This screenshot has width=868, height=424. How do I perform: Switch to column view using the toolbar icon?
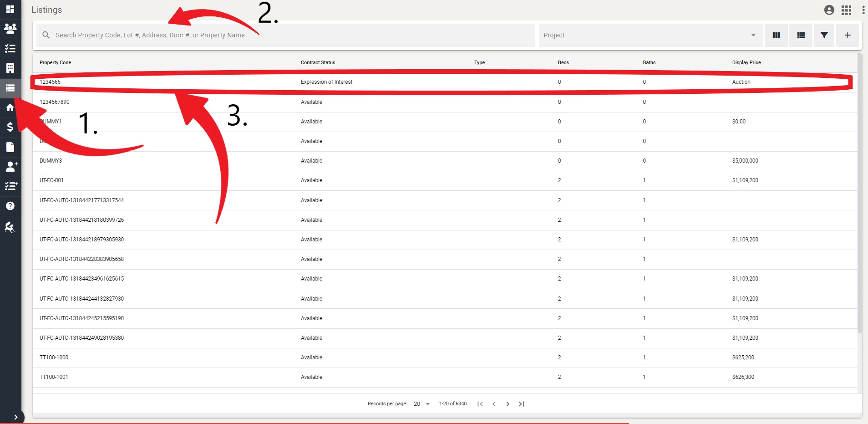pos(776,35)
